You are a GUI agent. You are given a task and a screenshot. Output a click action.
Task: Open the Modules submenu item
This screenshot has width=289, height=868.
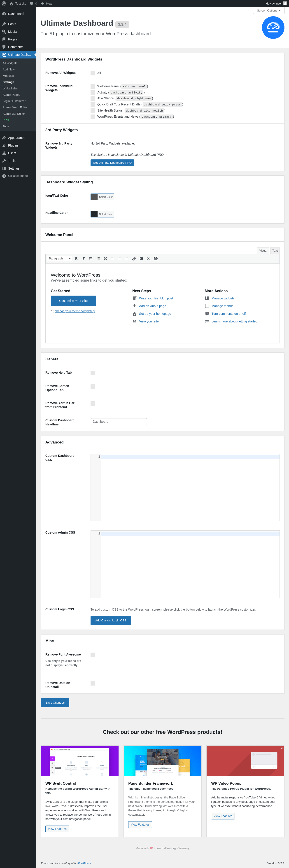(8, 76)
